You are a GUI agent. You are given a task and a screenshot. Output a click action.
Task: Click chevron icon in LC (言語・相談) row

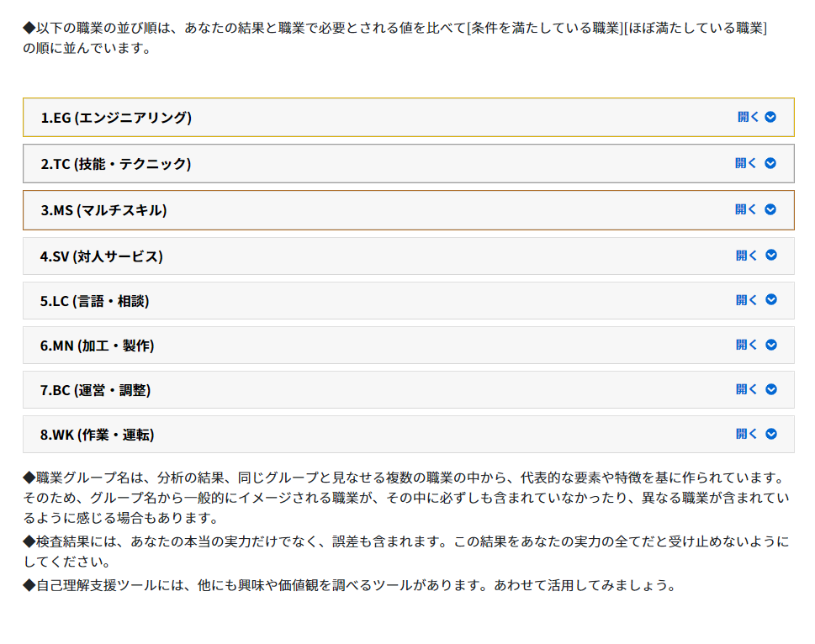[771, 299]
